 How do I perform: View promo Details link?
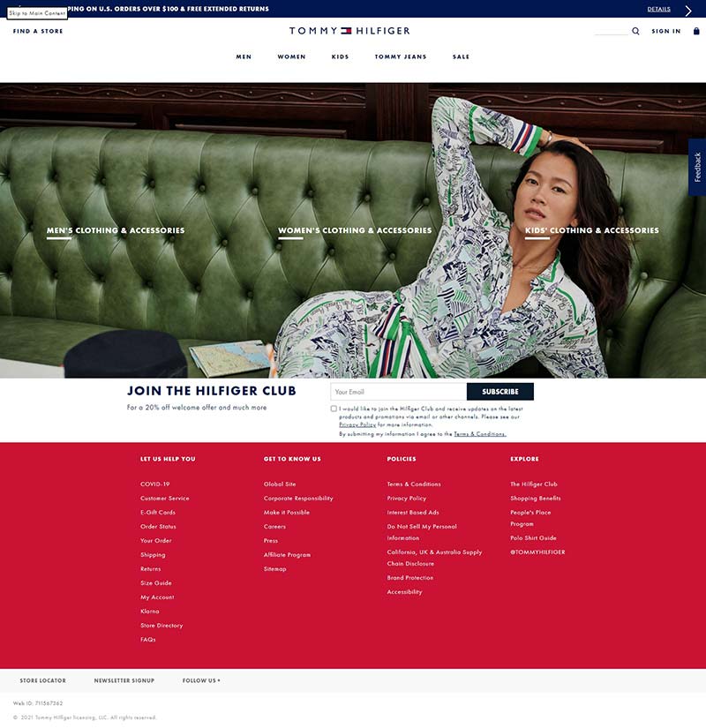[658, 10]
